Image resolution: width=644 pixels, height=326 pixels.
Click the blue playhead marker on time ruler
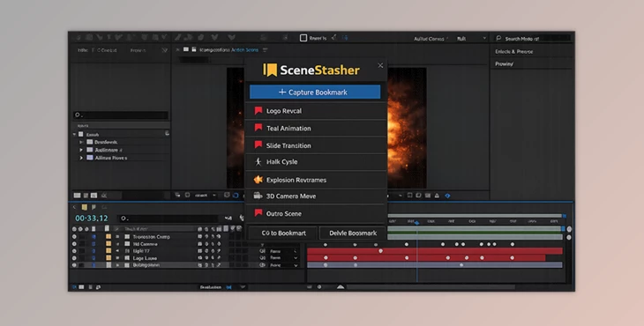[417, 223]
